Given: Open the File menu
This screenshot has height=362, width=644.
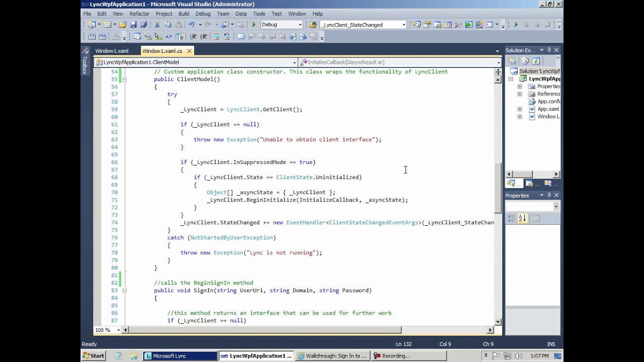Looking at the screenshot, I should click(87, 14).
